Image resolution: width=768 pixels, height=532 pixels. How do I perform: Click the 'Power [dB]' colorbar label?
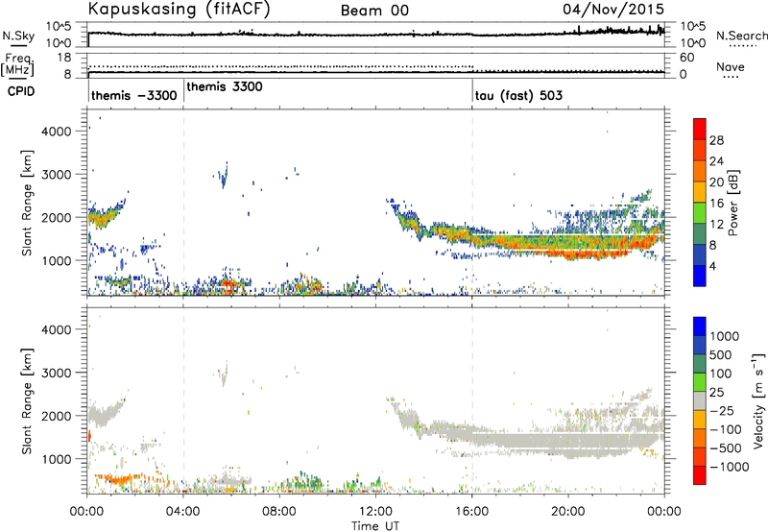pyautogui.click(x=732, y=203)
